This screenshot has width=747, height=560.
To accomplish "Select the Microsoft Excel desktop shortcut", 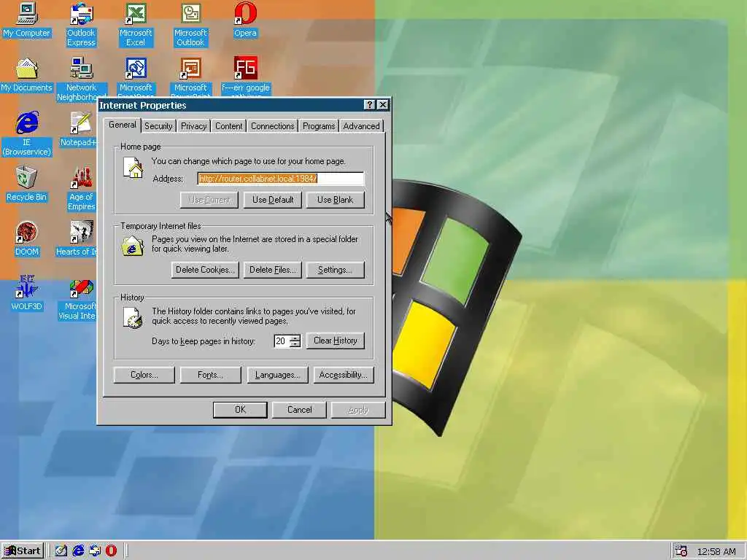I will click(136, 25).
